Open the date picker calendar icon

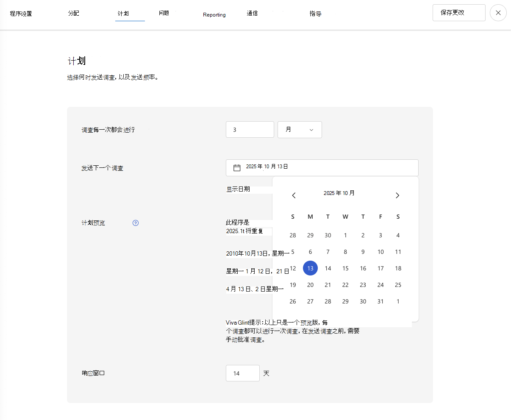click(237, 167)
